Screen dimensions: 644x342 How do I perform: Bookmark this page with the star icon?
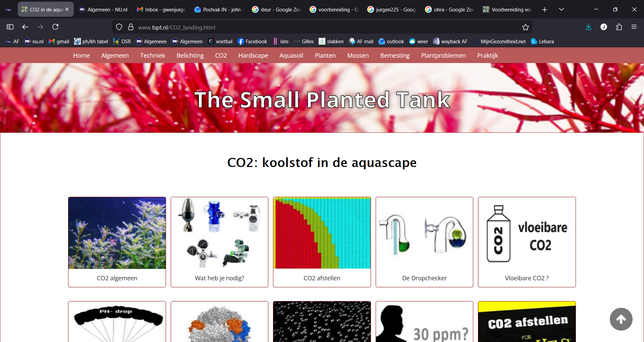coord(525,27)
